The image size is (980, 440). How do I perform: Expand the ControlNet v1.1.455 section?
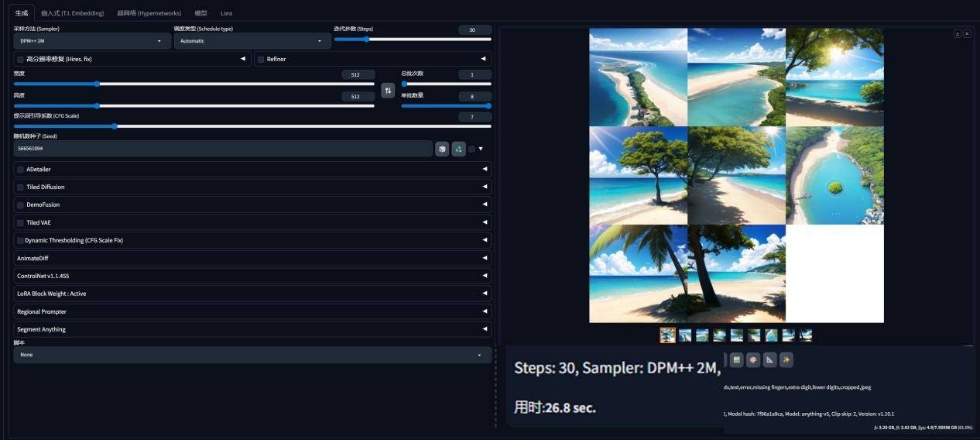[252, 276]
